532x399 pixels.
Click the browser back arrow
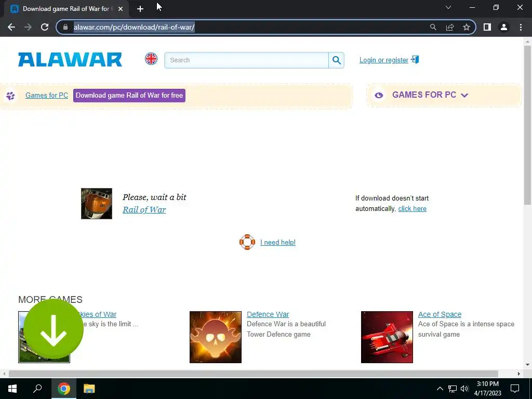(x=11, y=27)
